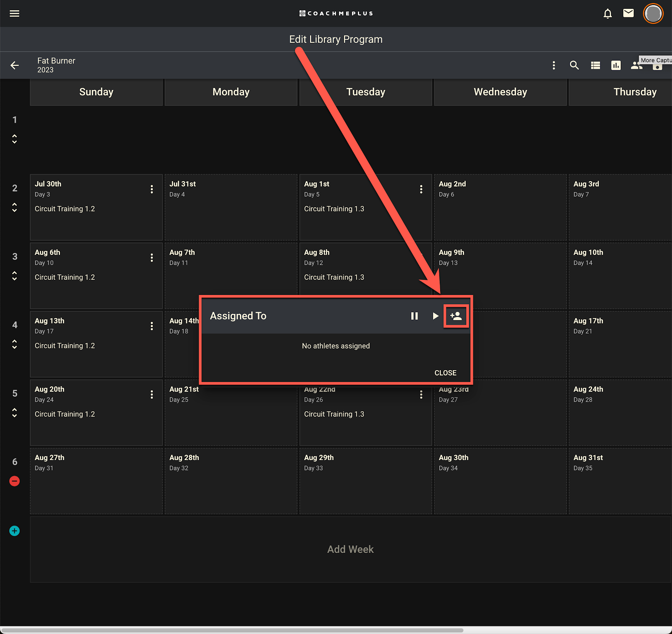Click the Add Week area
Screen dimensions: 672x634
coord(350,550)
